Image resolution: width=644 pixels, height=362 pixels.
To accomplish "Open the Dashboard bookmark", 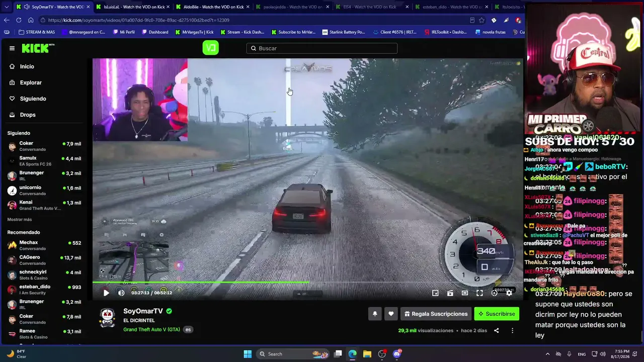I will (x=155, y=32).
